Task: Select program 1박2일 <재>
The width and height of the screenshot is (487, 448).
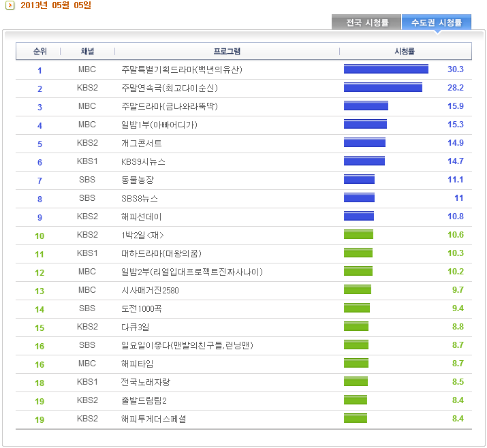Action: pos(142,235)
